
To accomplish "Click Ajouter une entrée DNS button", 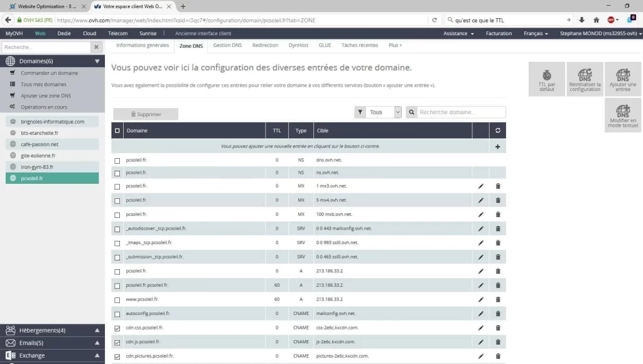I will (623, 79).
